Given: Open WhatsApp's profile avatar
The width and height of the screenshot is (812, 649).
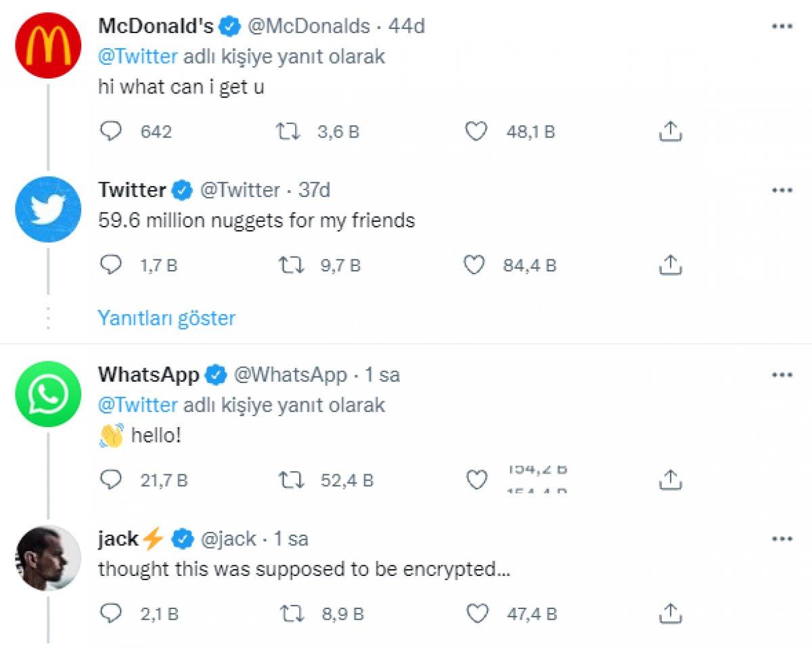Looking at the screenshot, I should pos(48,393).
